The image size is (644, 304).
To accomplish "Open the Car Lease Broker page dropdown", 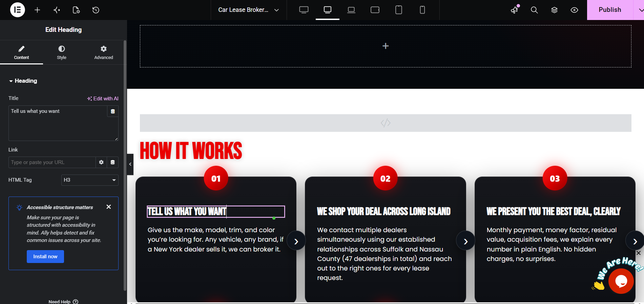I will (x=248, y=10).
